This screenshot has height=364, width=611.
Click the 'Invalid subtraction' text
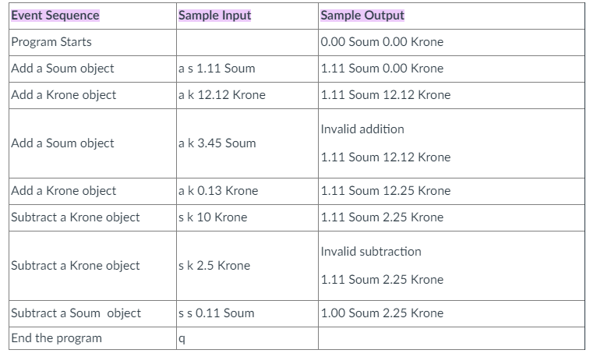[x=371, y=251]
